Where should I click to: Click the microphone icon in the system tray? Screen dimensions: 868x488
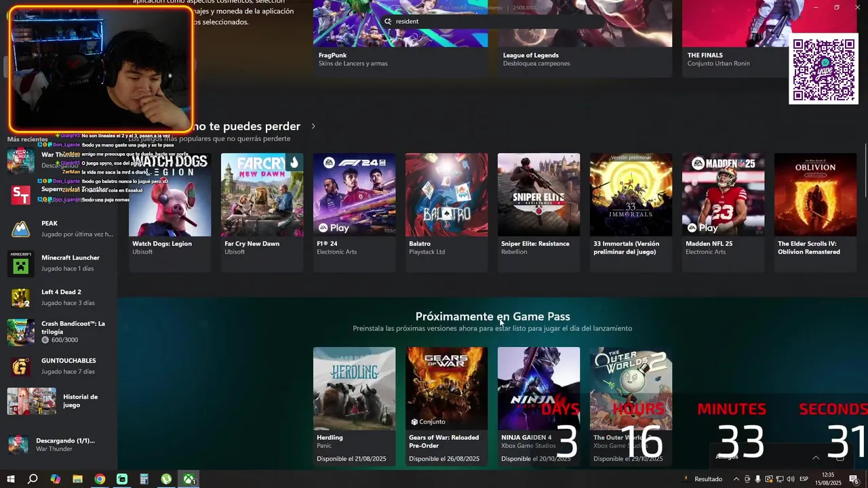(757, 479)
